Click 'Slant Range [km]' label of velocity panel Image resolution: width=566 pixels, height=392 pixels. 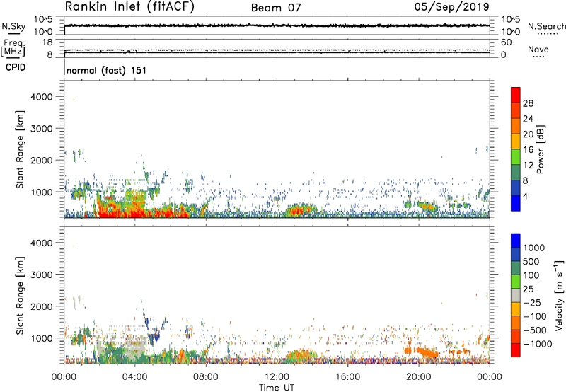coord(20,295)
